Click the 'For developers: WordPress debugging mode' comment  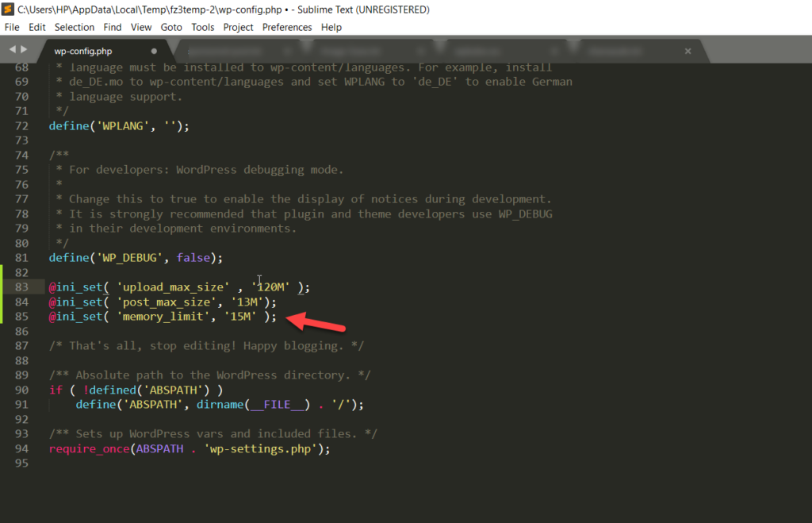click(200, 170)
